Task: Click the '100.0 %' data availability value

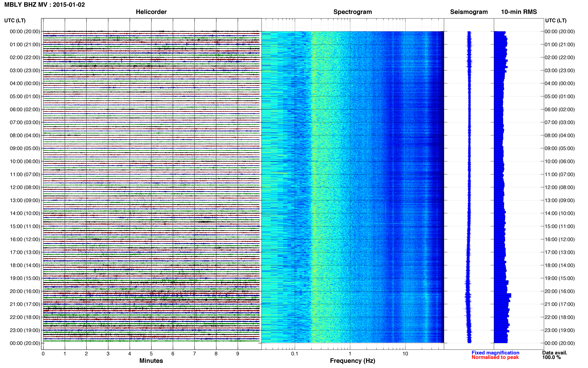Action: [x=551, y=357]
